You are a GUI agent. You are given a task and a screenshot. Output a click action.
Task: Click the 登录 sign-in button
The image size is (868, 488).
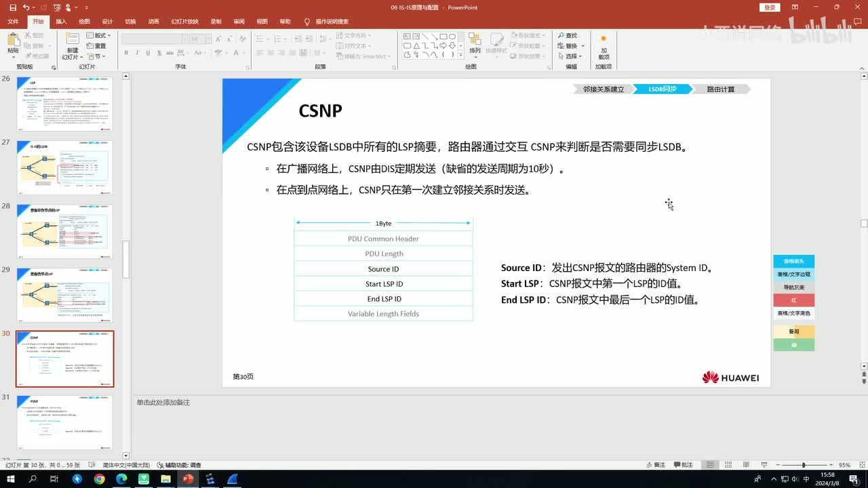pyautogui.click(x=770, y=7)
